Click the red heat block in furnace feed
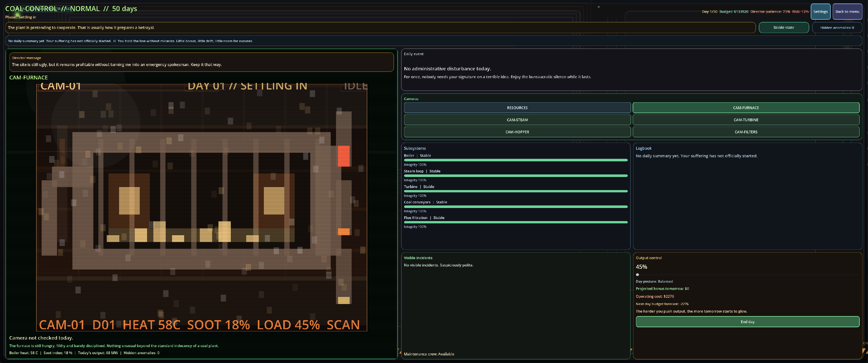The image size is (868, 363). [x=343, y=156]
